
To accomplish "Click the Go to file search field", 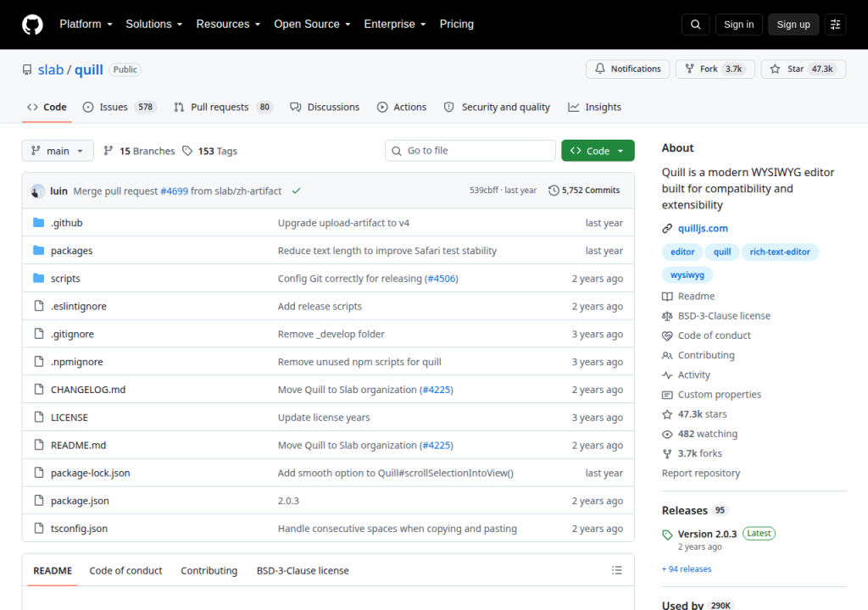I will click(x=470, y=151).
